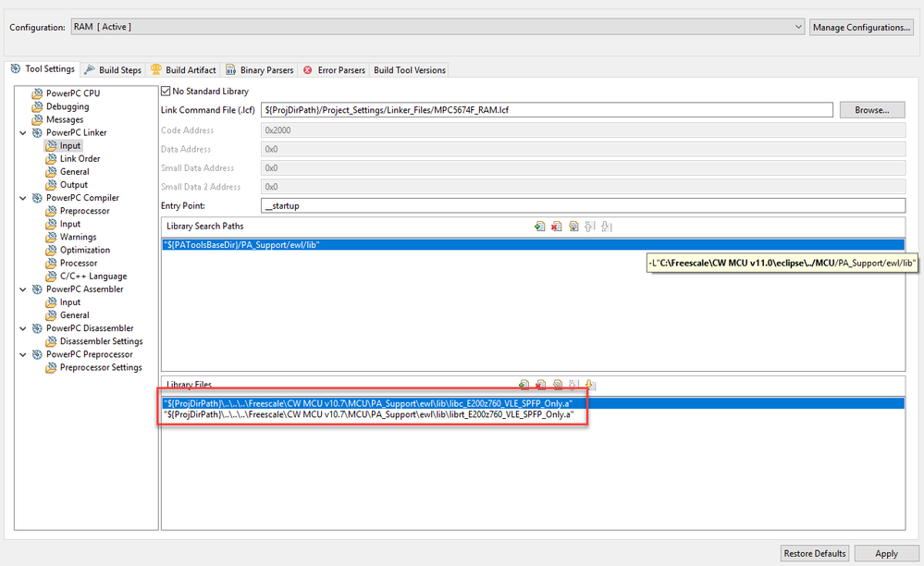Select Input under PowerPC Assembler
924x566 pixels.
[x=70, y=302]
